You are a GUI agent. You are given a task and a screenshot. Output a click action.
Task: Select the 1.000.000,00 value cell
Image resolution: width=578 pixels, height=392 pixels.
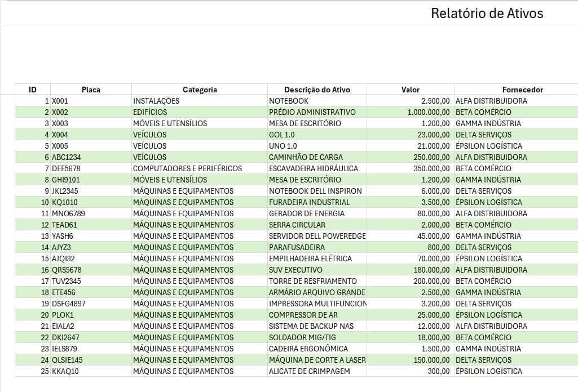[411, 112]
